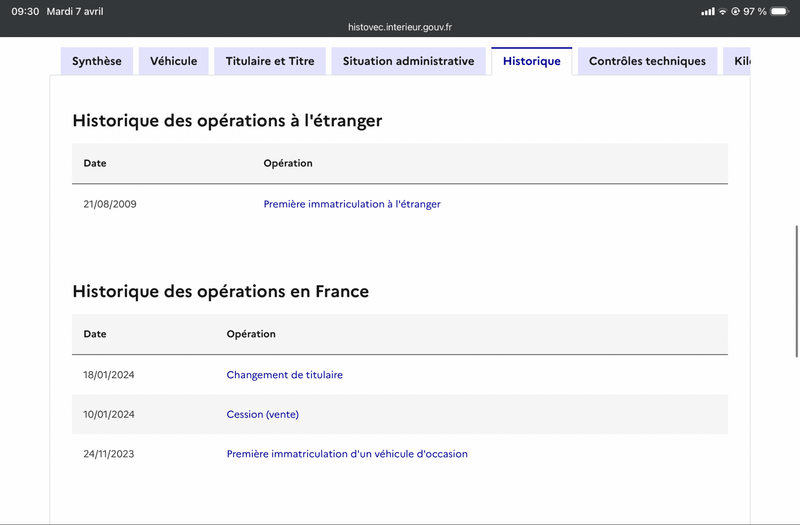Open the Première immatriculation à l'étranger link

352,204
